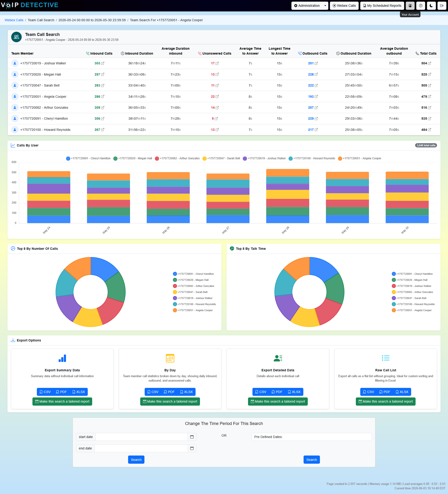
Task: Export By Day data as XLSX
Action: (x=186, y=392)
